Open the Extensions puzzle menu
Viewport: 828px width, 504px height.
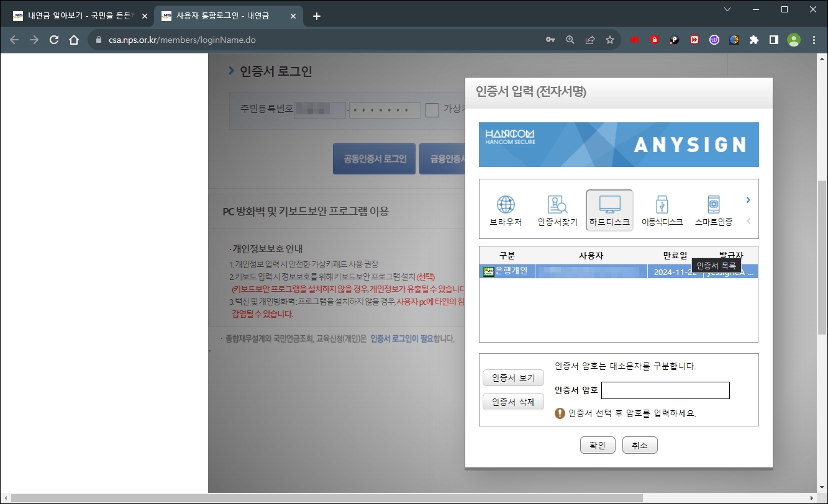(x=754, y=40)
